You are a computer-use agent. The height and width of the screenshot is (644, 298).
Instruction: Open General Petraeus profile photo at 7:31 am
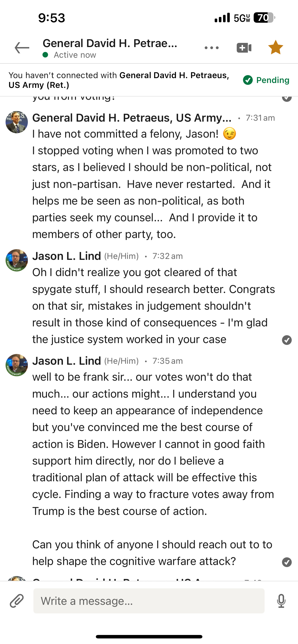pos(17,122)
